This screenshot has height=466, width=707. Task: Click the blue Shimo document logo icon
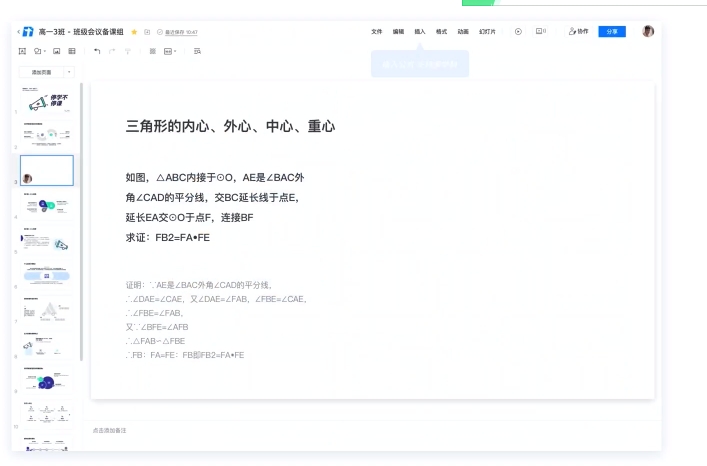(x=28, y=32)
